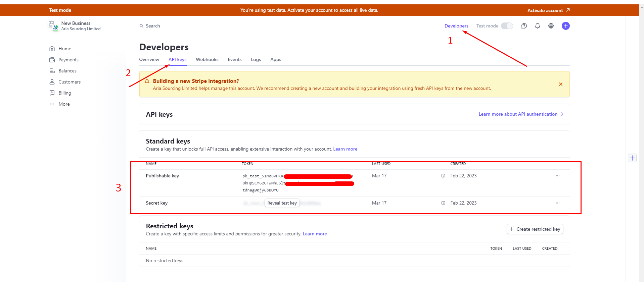Open Secret key options menu
Viewport: 644px width, 282px height.
point(557,203)
